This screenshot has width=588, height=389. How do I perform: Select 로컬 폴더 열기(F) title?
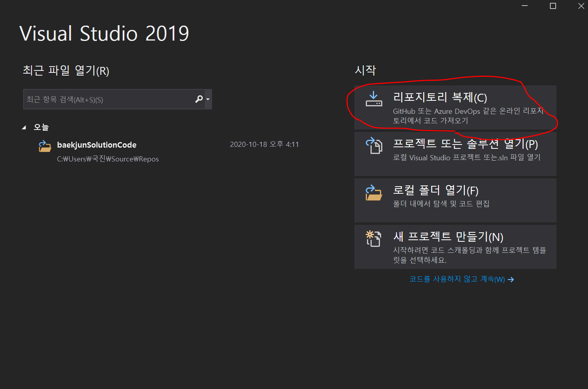click(x=436, y=190)
